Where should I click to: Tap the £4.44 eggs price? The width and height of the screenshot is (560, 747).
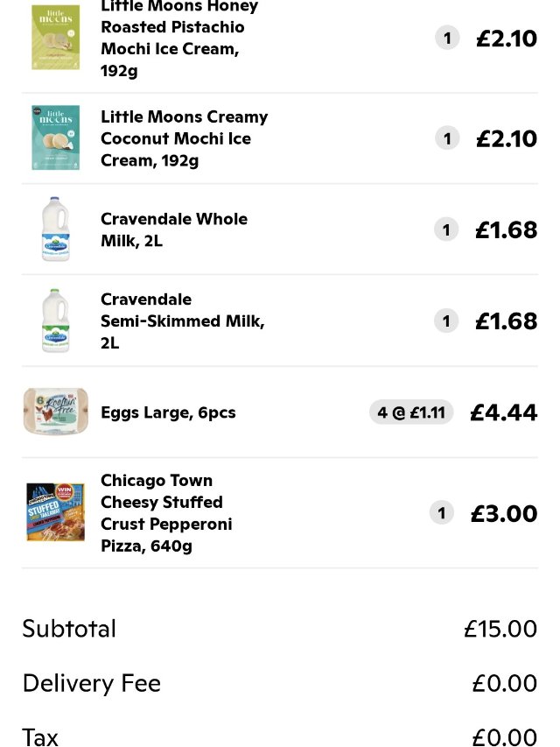coord(503,412)
